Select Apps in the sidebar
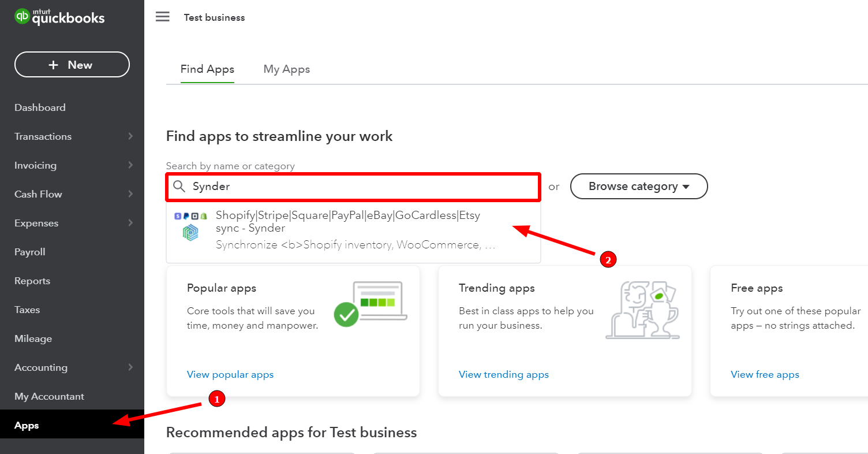Screen dimensions: 868x454 click(72, 425)
